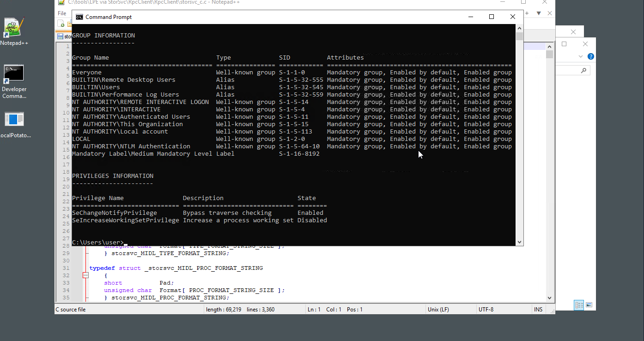Viewport: 644px width, 341px height.
Task: Click the 'Group Name' column header
Action: [91, 58]
